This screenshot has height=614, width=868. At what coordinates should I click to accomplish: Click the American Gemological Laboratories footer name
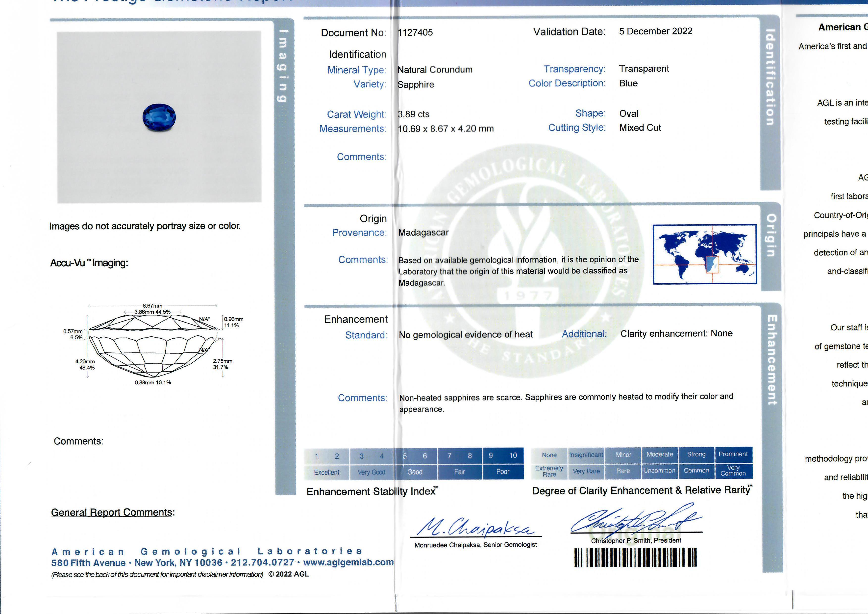pos(207,552)
